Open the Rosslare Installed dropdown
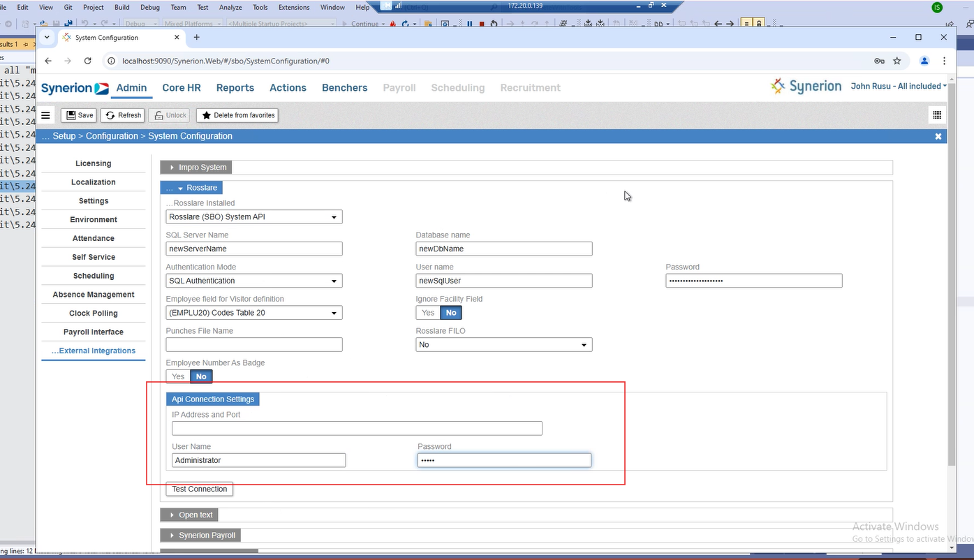 [254, 217]
